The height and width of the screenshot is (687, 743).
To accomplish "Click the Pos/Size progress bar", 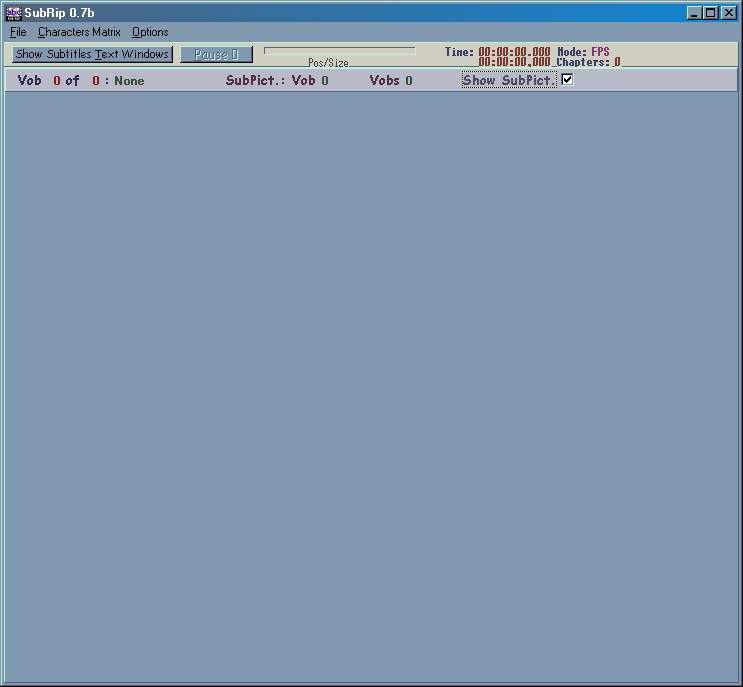I will click(339, 51).
